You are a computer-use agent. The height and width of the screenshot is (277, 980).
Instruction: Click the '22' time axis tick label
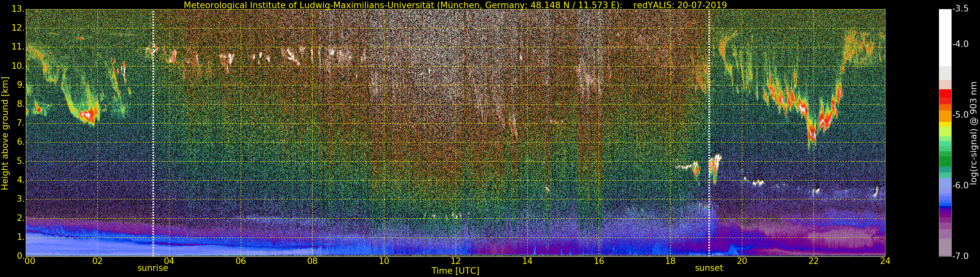click(813, 261)
